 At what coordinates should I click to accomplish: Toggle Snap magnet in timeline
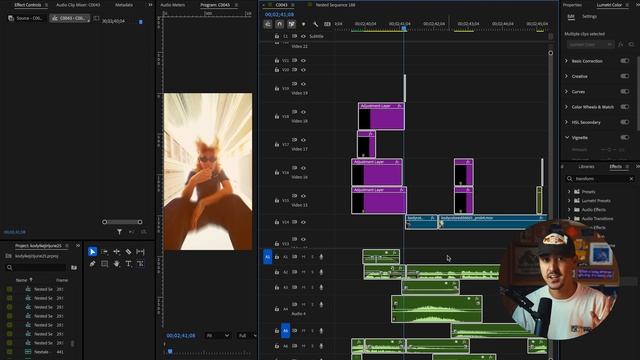[x=280, y=24]
